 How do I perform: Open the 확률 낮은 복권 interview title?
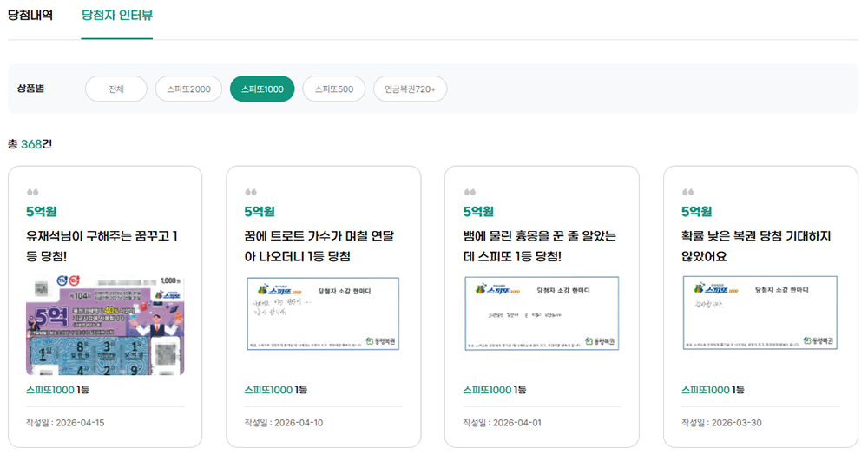point(756,246)
